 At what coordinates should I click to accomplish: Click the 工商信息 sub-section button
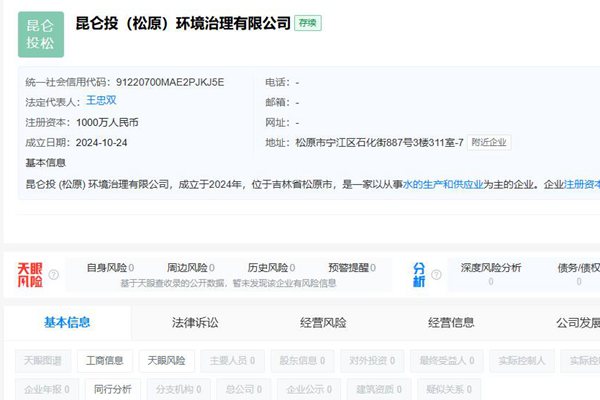point(104,360)
